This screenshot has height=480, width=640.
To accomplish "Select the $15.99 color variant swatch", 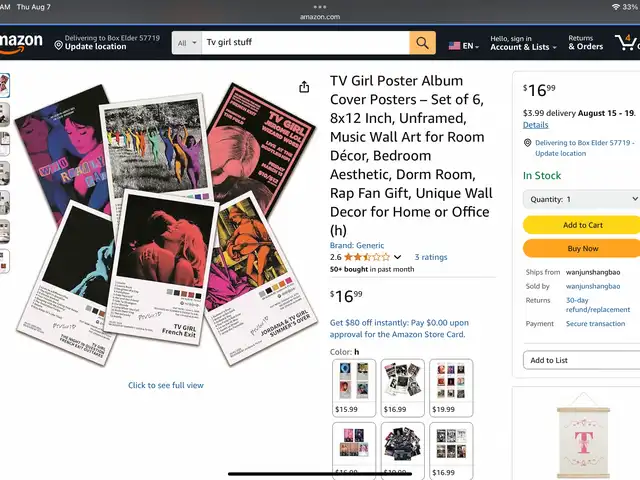I will coord(354,388).
